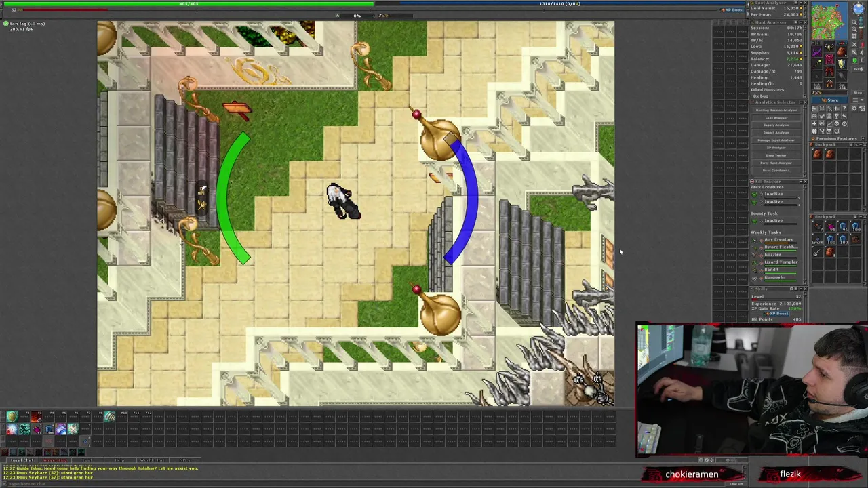Open the Loot Analyser from Analytics Selector

(776, 118)
